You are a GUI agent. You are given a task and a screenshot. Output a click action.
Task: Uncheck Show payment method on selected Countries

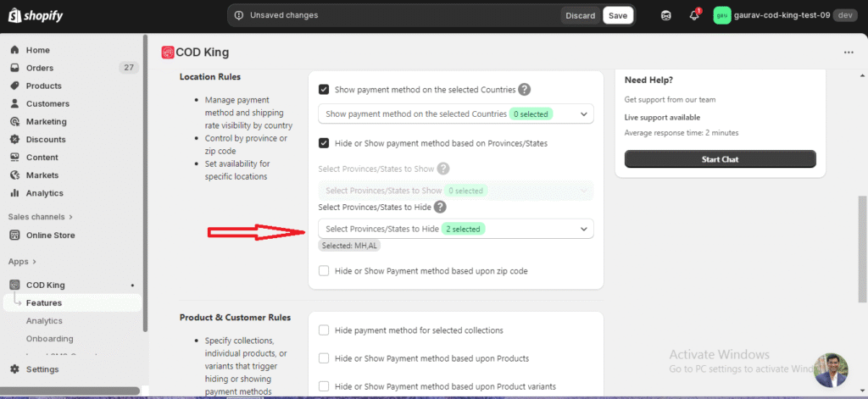[x=324, y=89]
